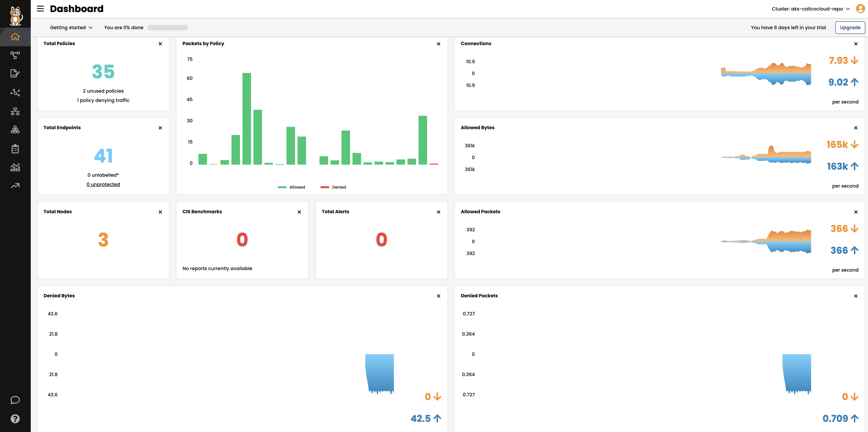Click the Total Endpoints count 41
Image resolution: width=868 pixels, height=432 pixels.
(103, 156)
